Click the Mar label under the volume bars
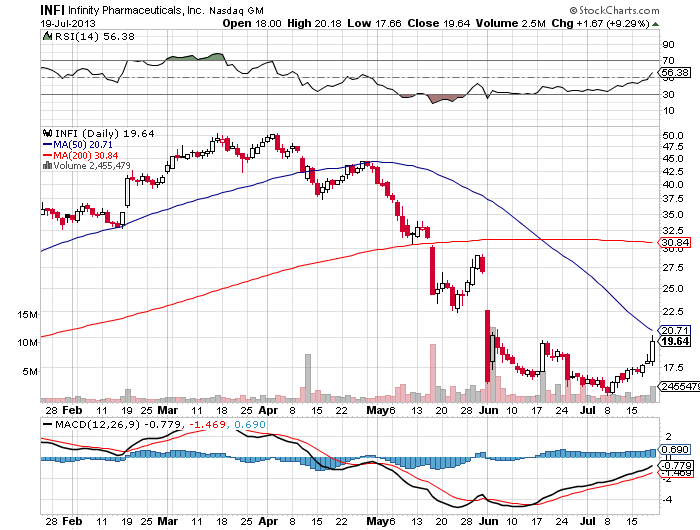 click(168, 410)
